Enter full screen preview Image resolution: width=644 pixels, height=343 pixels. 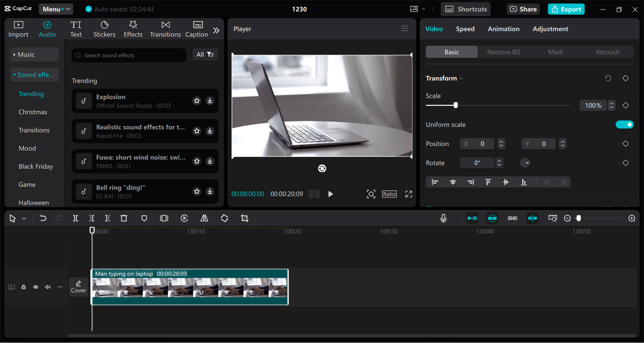(409, 194)
